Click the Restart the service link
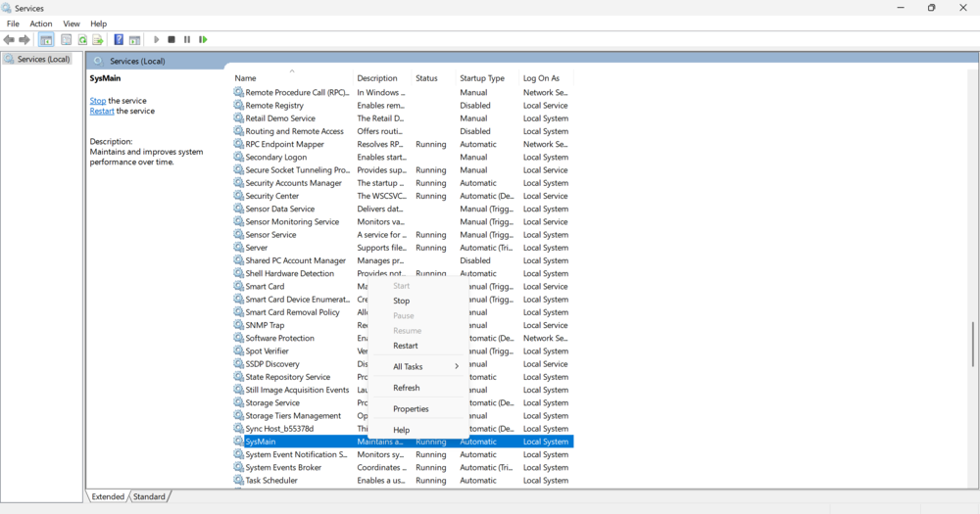Screen dimensions: 980x514 coord(102,112)
